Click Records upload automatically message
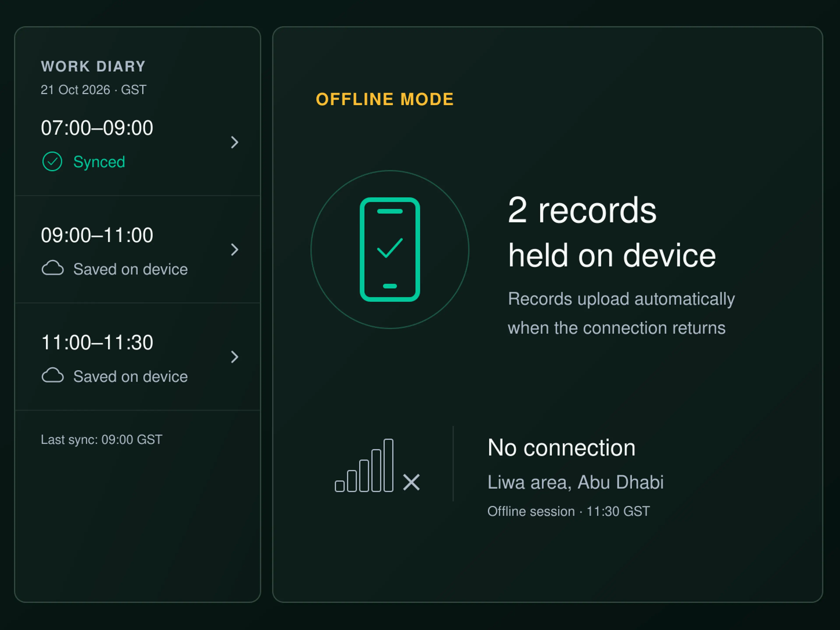 tap(621, 313)
